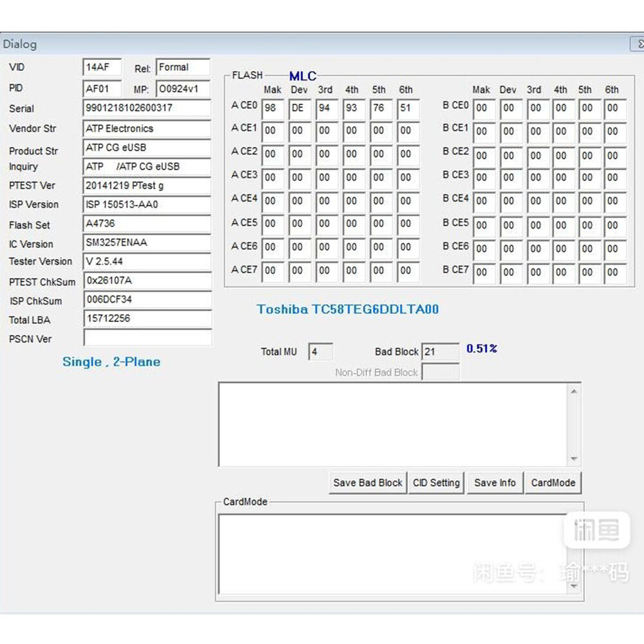Open CID Setting
Viewport: 644px width, 644px height.
[x=436, y=483]
